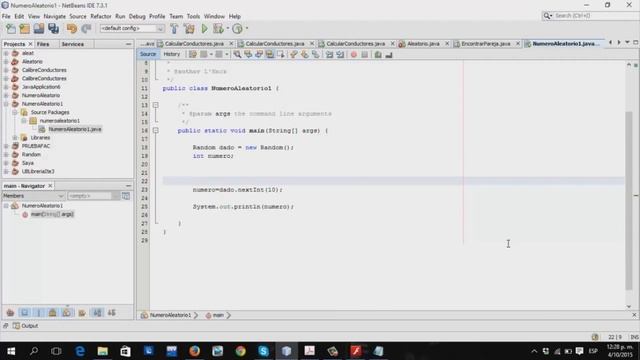640x360 pixels.
Task: Click the History view button
Action: point(171,54)
